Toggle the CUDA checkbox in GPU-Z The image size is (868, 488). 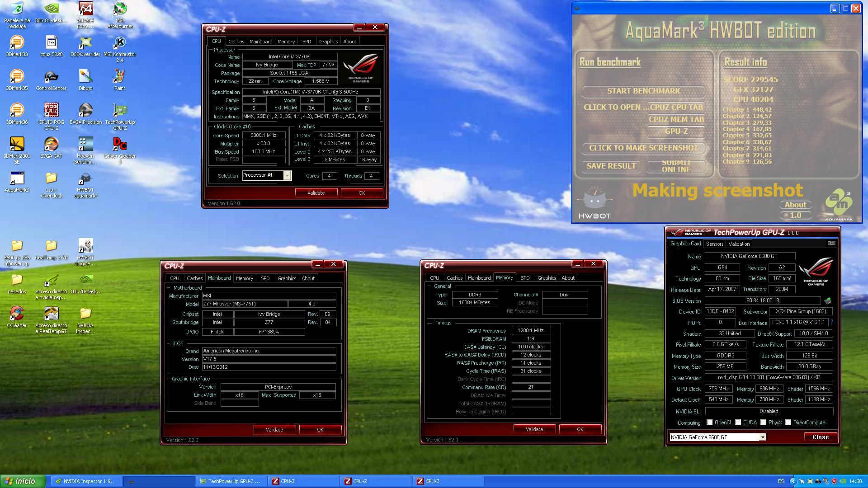tap(738, 422)
